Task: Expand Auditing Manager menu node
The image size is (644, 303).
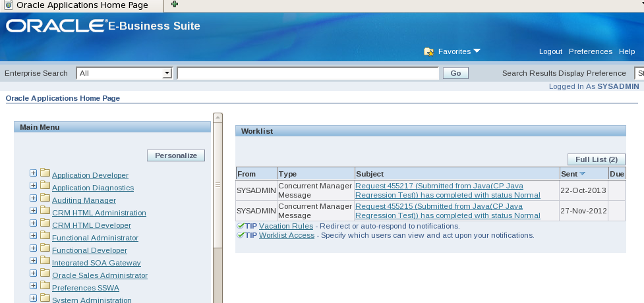Action: (33, 198)
